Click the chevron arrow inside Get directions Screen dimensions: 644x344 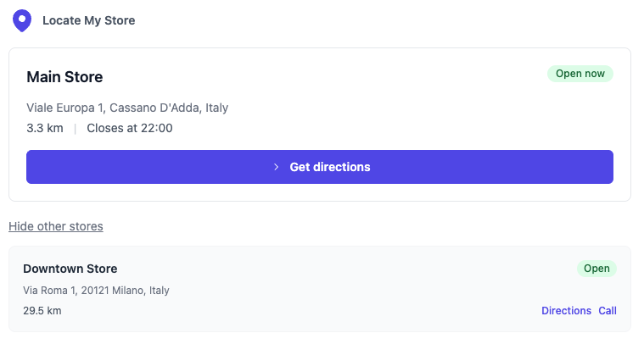pos(276,167)
